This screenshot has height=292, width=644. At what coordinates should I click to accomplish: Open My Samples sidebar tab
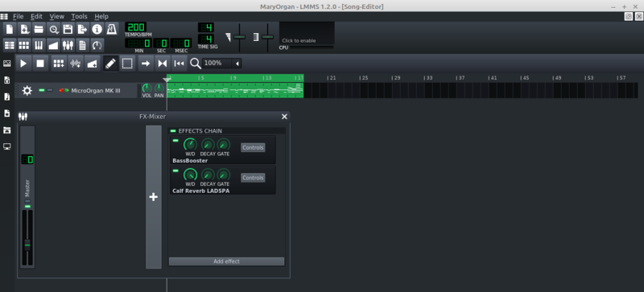point(7,97)
